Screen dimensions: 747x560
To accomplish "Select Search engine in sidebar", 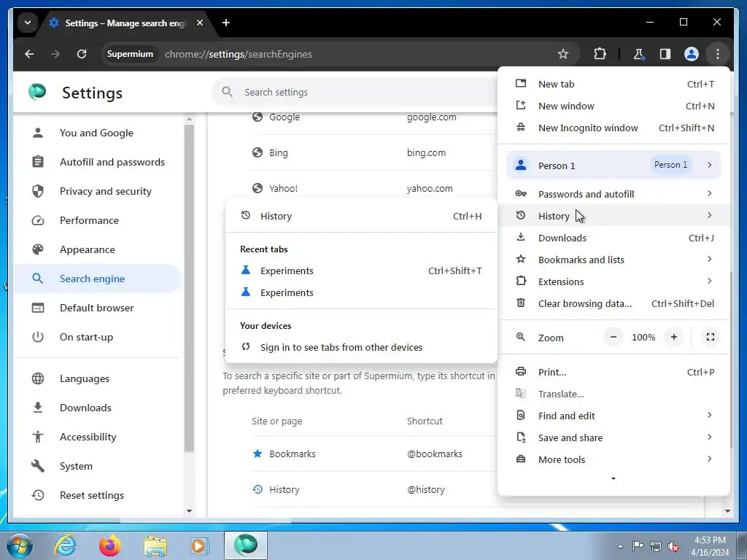I will point(97,279).
